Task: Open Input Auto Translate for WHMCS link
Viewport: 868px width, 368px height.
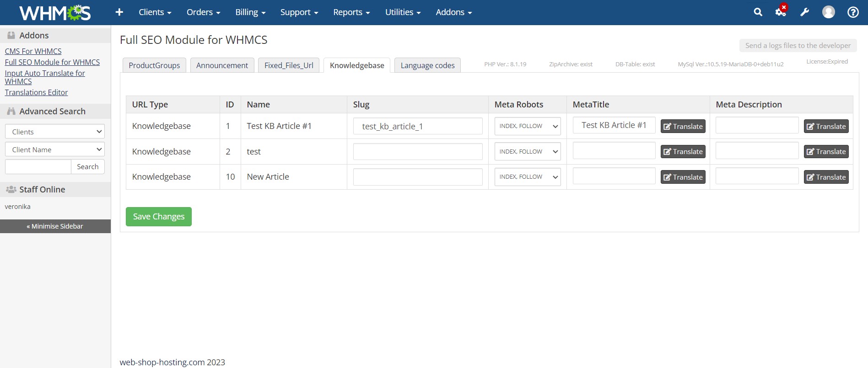Action: click(45, 77)
